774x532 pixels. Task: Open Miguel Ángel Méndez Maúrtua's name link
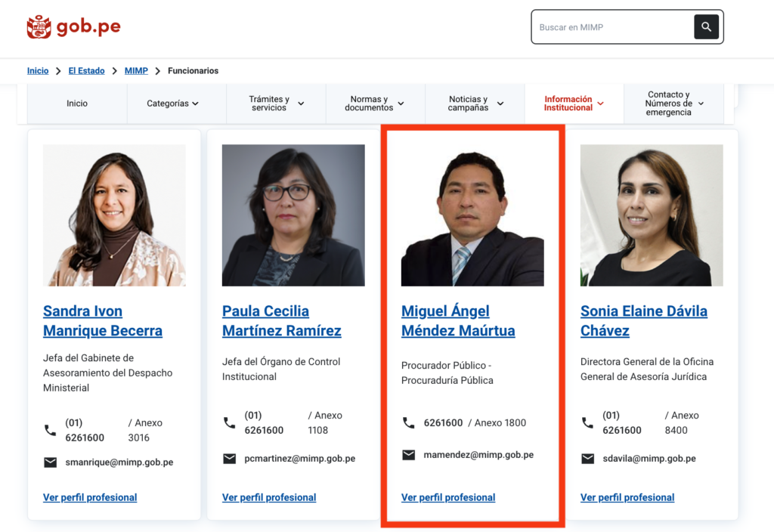click(x=458, y=321)
